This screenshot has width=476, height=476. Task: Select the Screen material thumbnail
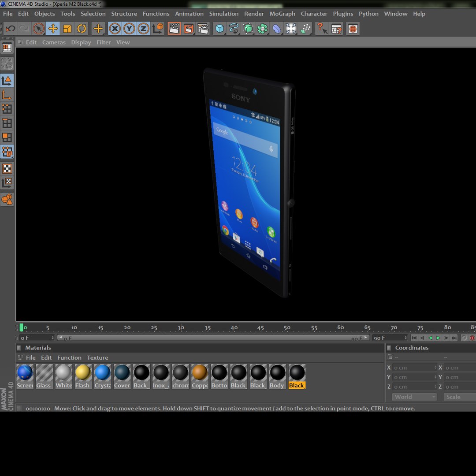click(x=25, y=376)
